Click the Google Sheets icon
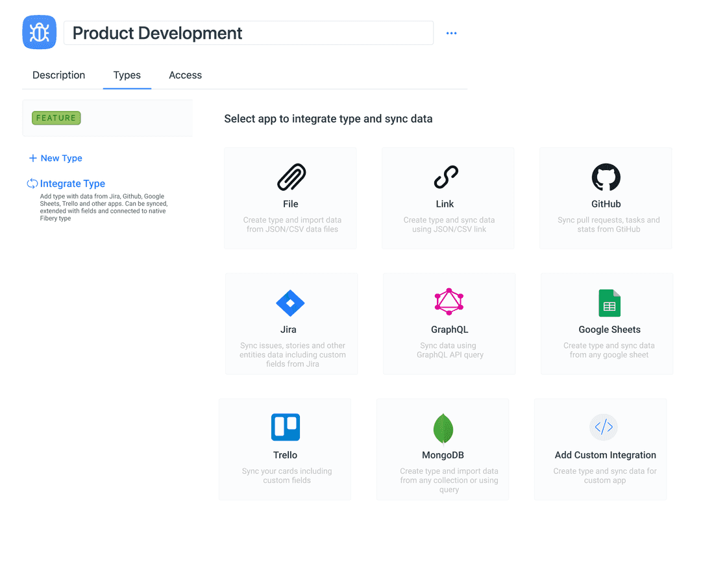This screenshot has height=588, width=714. point(609,303)
